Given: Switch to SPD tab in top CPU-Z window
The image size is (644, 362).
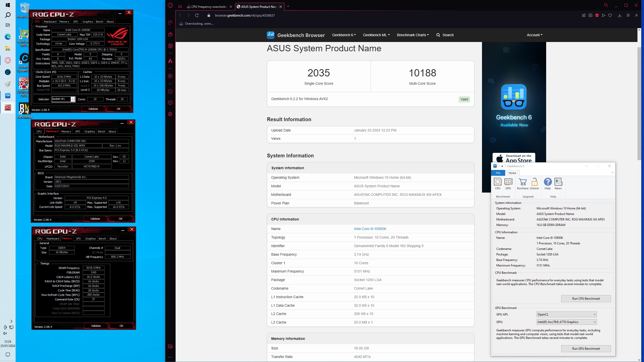Looking at the screenshot, I should (75, 22).
